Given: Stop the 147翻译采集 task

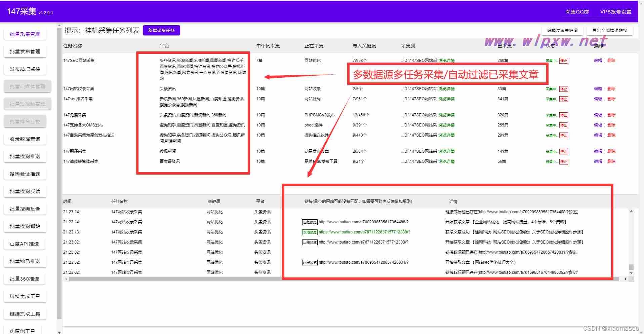Looking at the screenshot, I should [564, 152].
